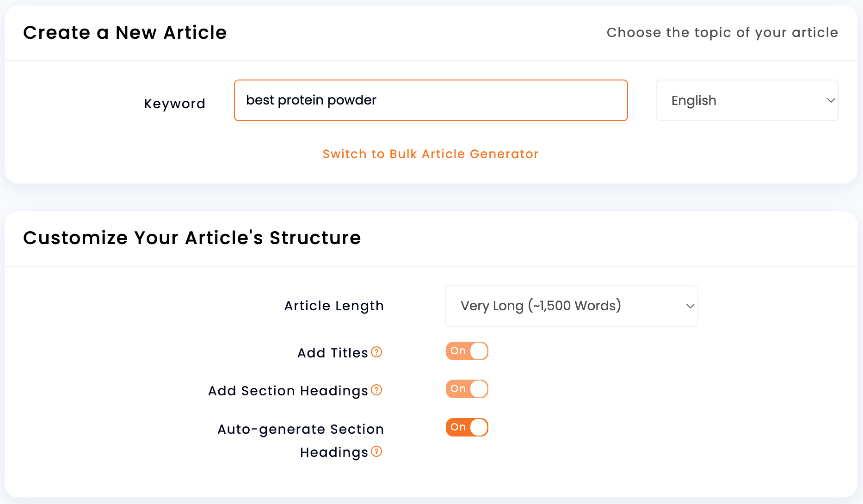Viewport: 863px width, 504px height.
Task: Click the Keyword label
Action: (x=174, y=103)
